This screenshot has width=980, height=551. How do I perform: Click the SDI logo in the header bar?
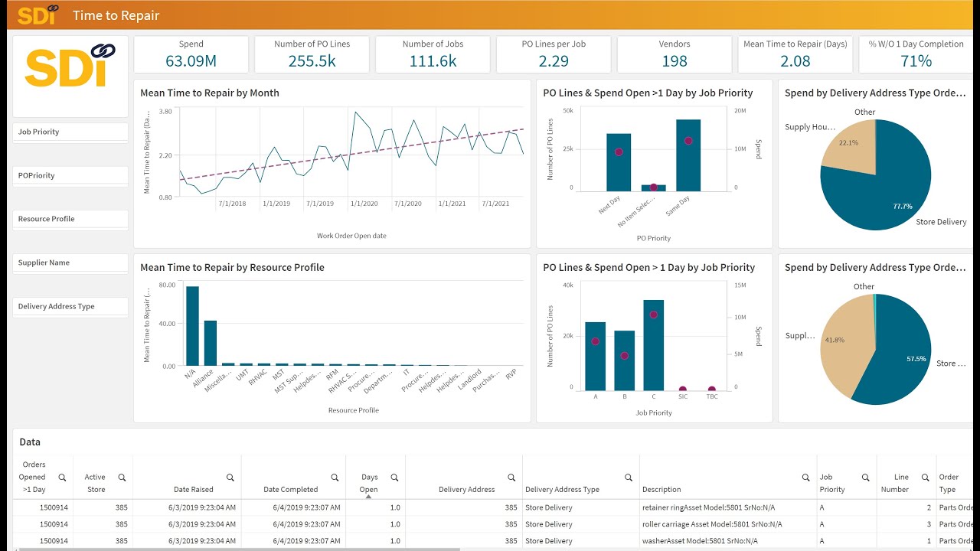pos(37,15)
